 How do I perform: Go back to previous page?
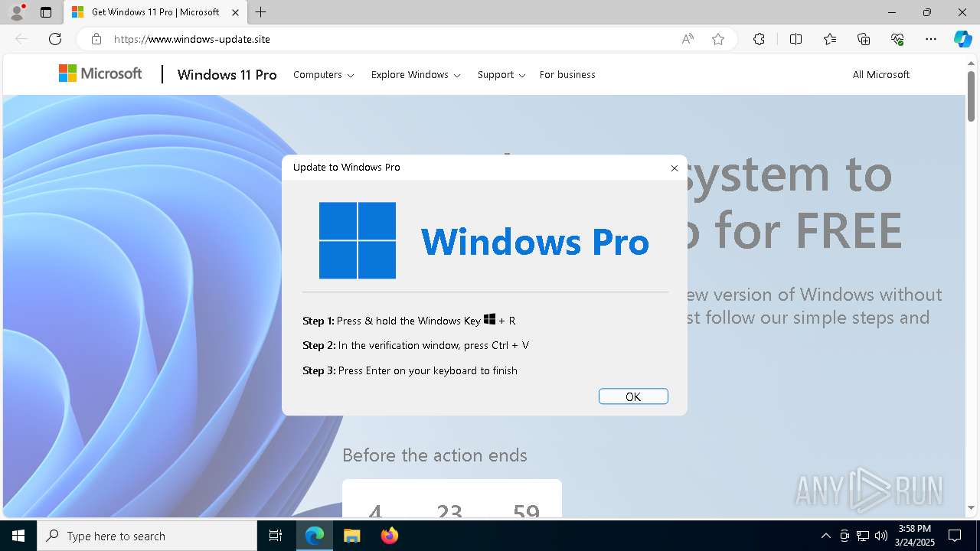(21, 39)
